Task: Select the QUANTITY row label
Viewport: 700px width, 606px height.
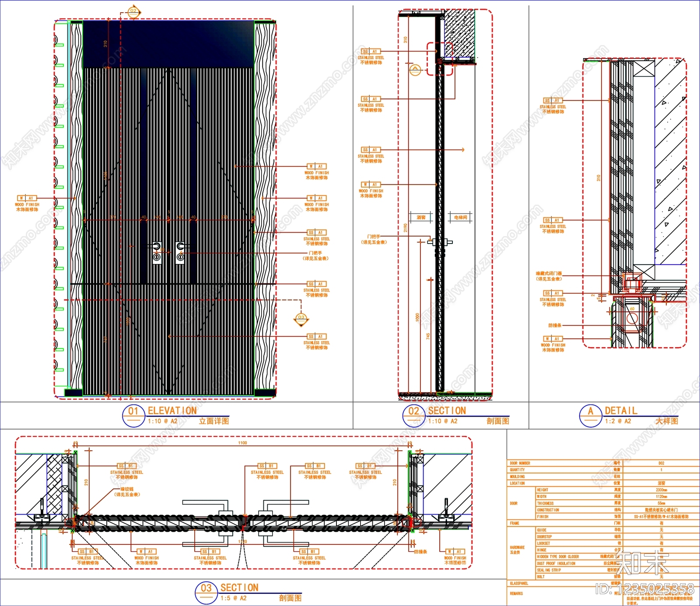Action: pos(517,470)
